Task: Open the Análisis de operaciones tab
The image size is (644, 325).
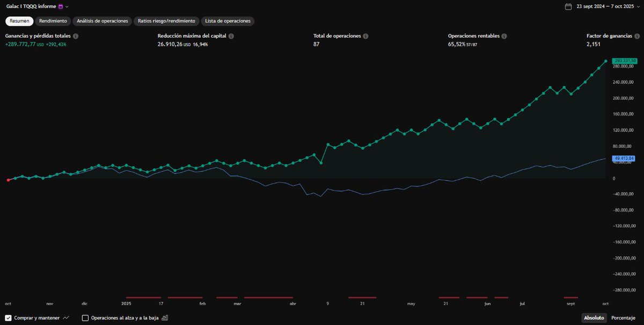Action: (103, 21)
